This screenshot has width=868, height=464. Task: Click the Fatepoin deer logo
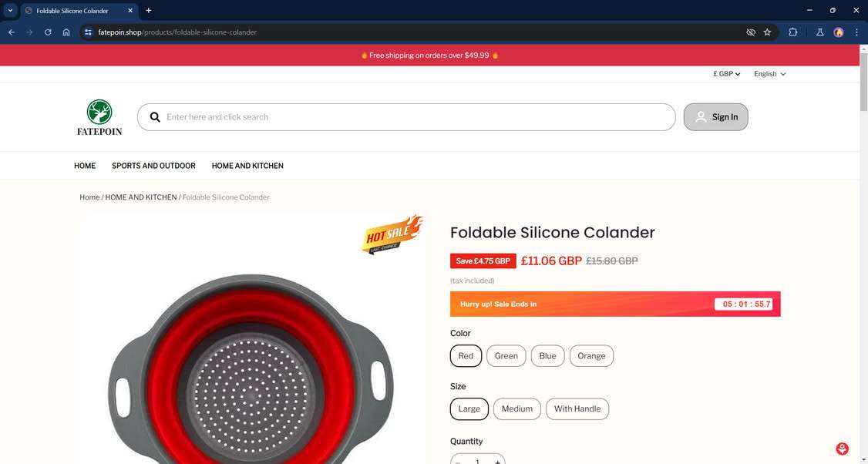tap(99, 117)
